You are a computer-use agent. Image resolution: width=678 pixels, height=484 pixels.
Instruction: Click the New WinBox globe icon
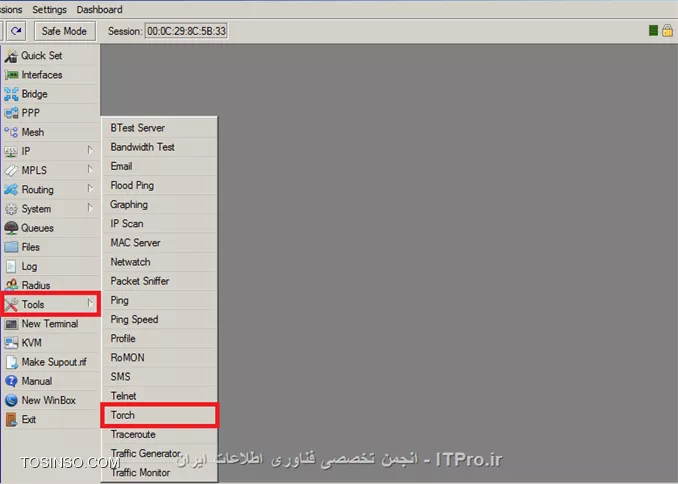click(11, 400)
